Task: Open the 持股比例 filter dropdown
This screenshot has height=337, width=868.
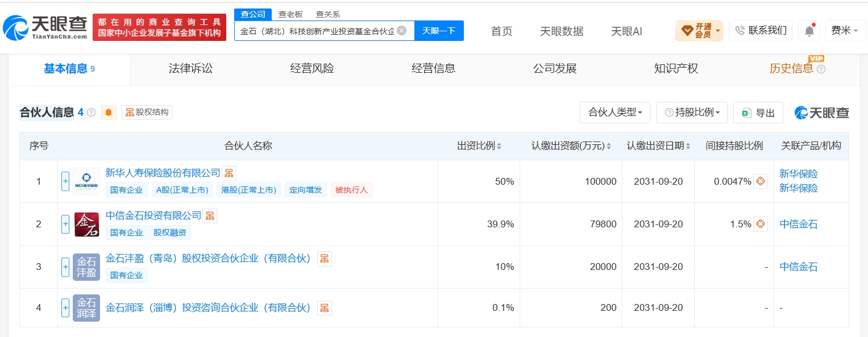Action: 692,113
